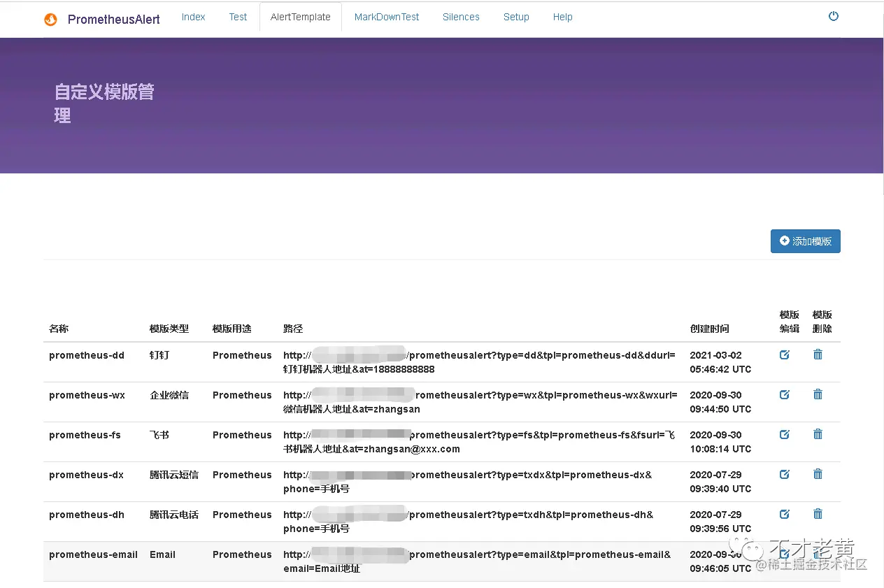This screenshot has width=884, height=588.
Task: Edit the prometheus-dh template
Action: pos(785,514)
